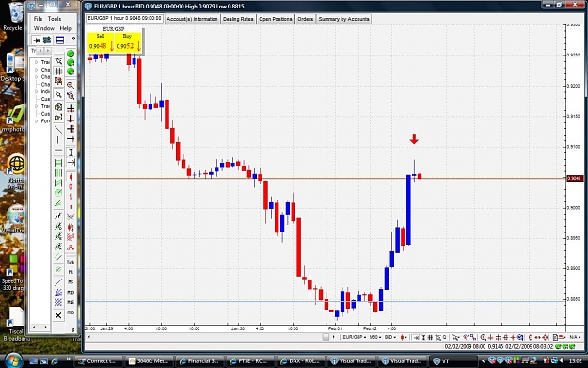Click the Windows Start button
Screen dimensions: 588x368
click(12, 360)
